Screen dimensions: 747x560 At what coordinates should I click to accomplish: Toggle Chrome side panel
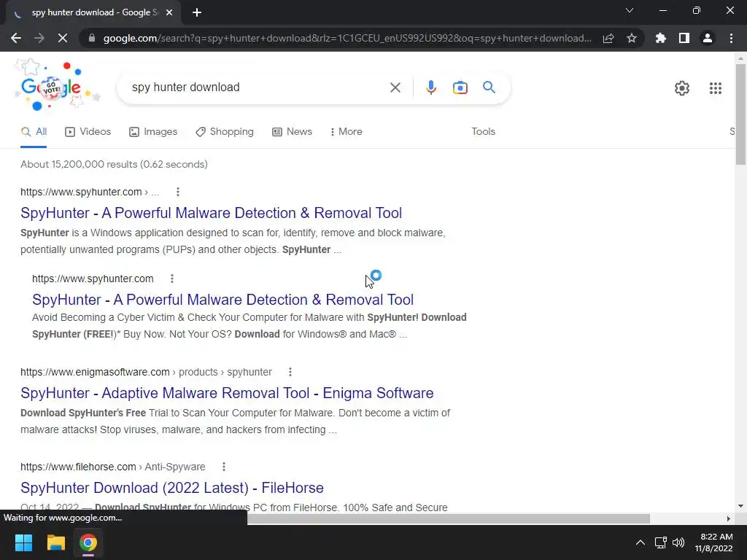684,38
